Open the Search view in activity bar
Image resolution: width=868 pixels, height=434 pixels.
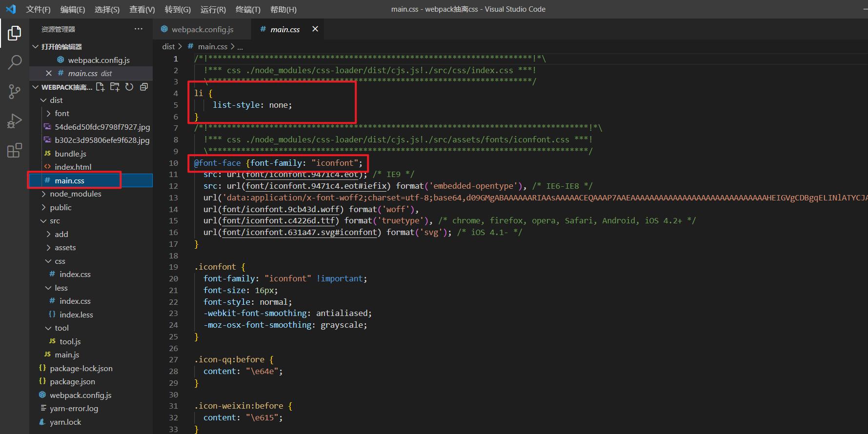15,62
